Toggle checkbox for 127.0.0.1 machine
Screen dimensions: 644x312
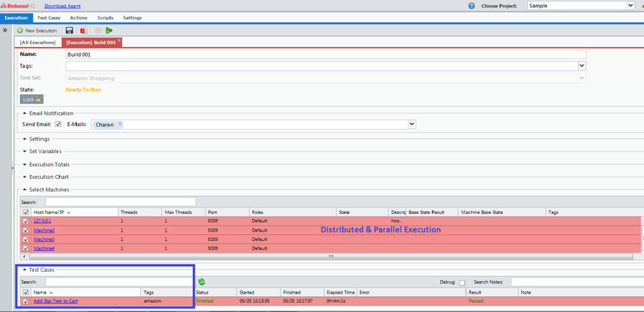[26, 221]
